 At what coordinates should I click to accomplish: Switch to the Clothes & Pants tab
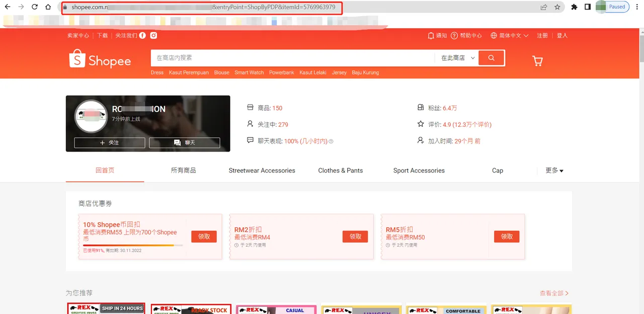pos(340,170)
